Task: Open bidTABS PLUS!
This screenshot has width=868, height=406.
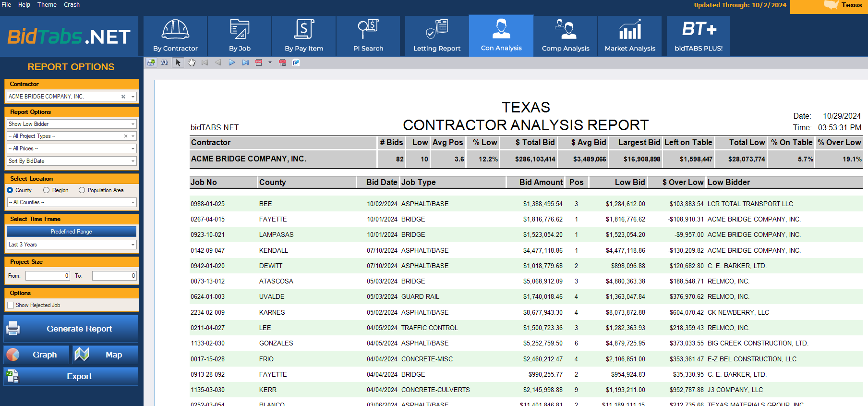Action: pos(699,36)
